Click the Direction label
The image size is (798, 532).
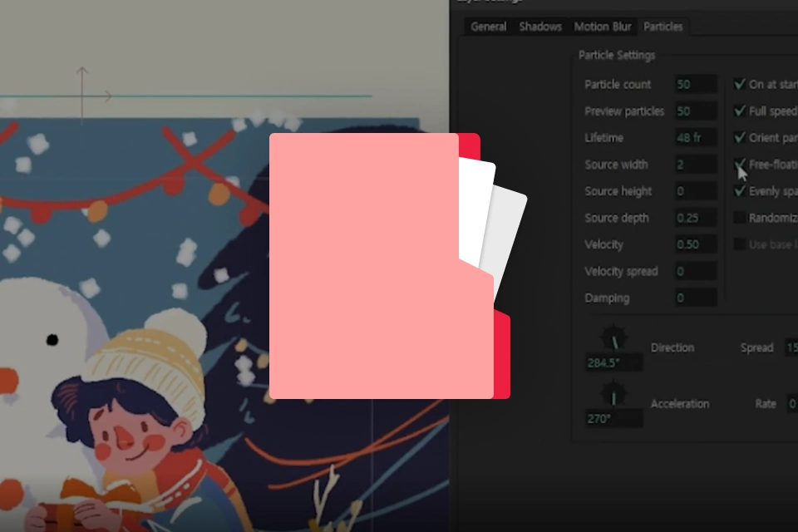pos(672,347)
